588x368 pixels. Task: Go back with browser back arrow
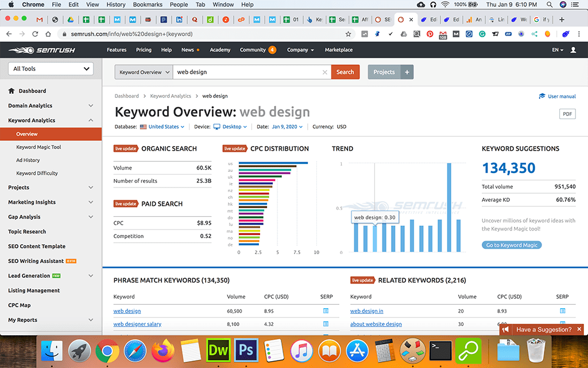(9, 34)
